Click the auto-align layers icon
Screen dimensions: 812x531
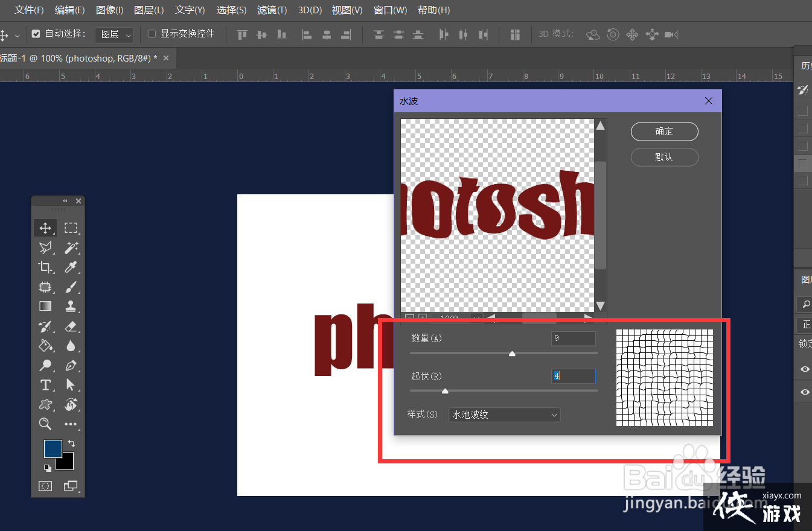click(x=515, y=34)
